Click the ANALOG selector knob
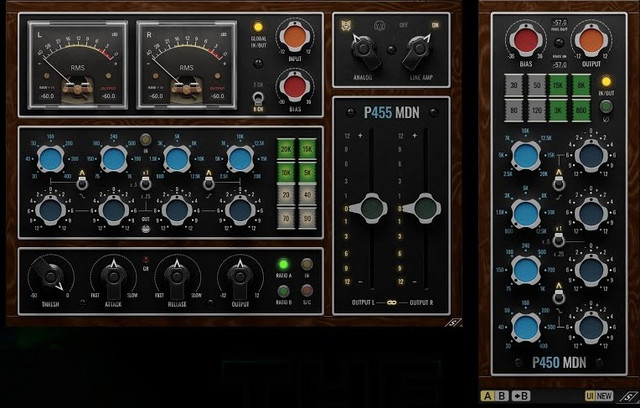Image resolution: width=640 pixels, height=408 pixels. (x=363, y=51)
